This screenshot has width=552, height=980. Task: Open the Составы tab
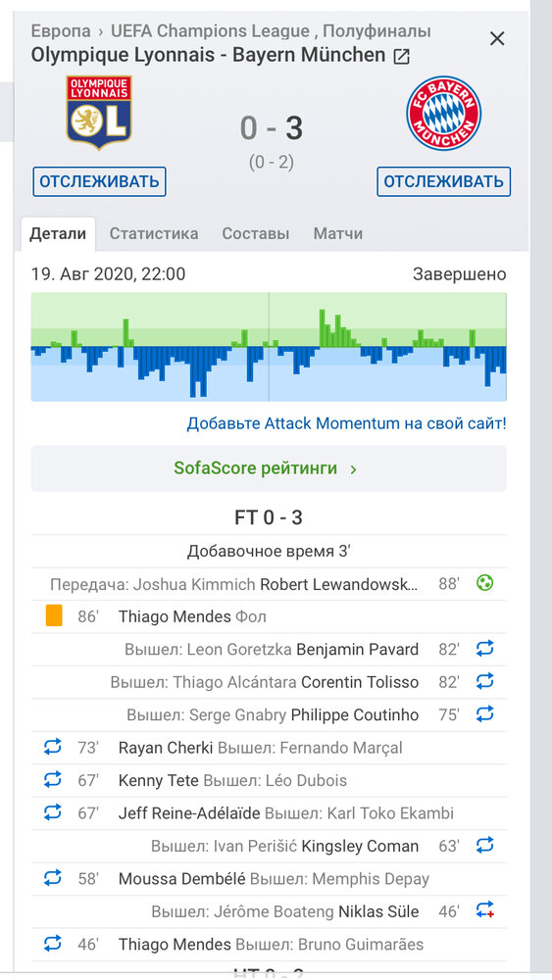tap(256, 234)
